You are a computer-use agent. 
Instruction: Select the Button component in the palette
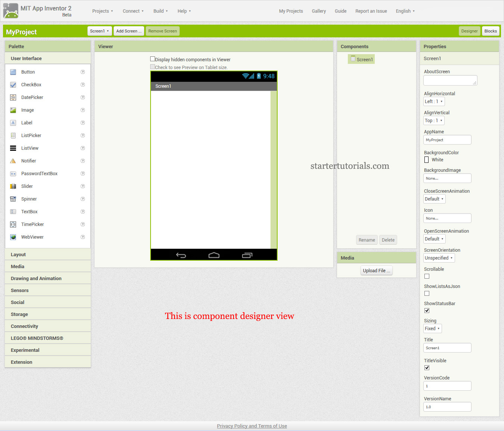coord(28,72)
